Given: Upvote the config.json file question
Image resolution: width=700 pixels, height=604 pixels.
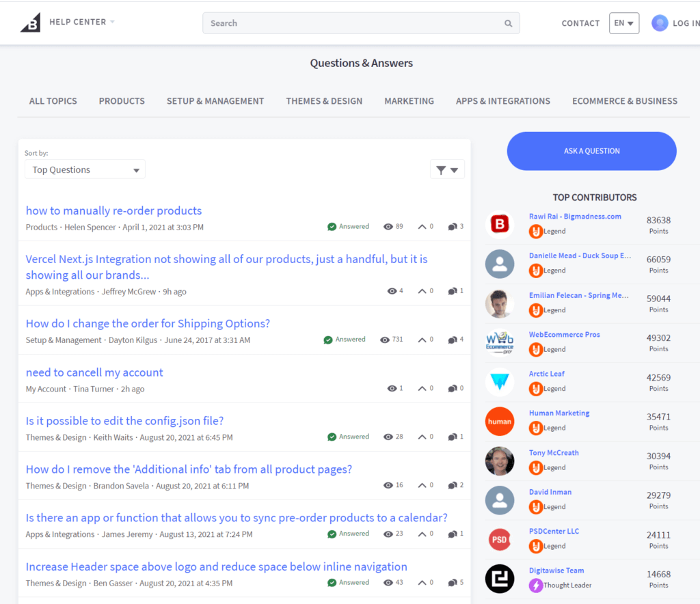Looking at the screenshot, I should [422, 437].
